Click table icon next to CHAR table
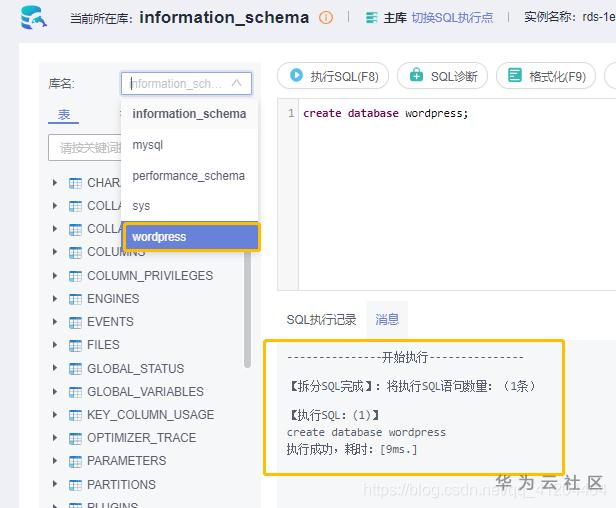The height and width of the screenshot is (508, 616). point(75,183)
